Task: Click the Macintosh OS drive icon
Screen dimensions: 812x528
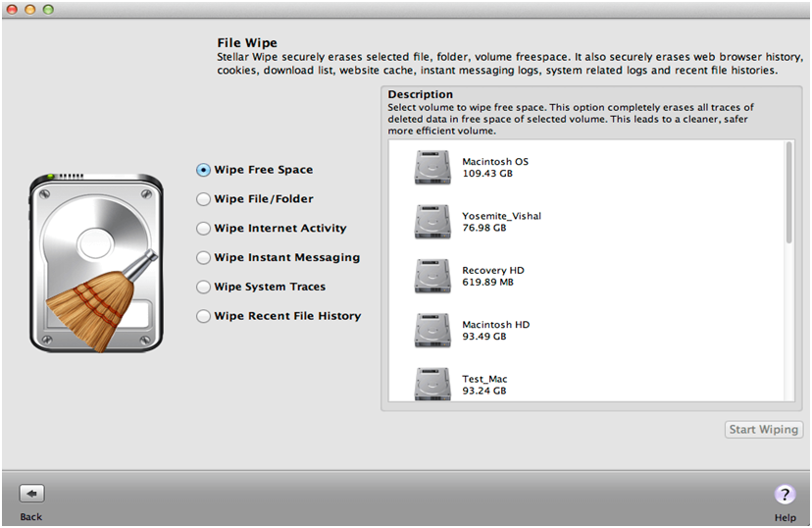Action: [432, 168]
